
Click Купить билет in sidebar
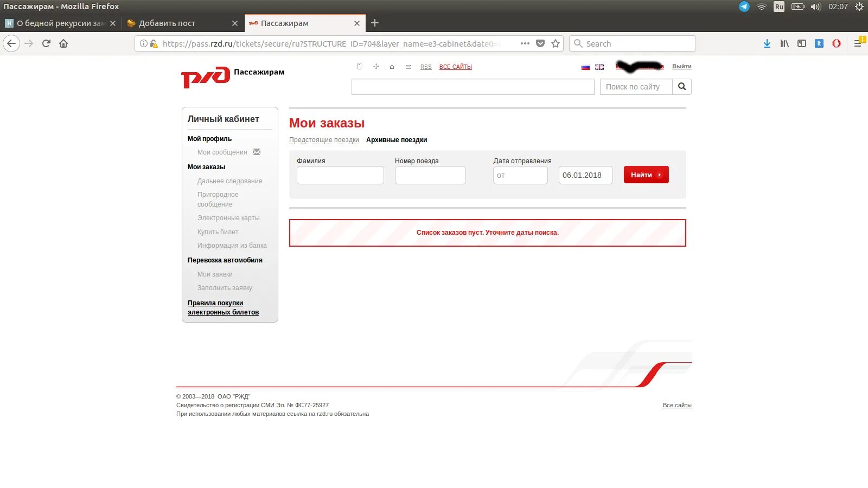point(218,232)
